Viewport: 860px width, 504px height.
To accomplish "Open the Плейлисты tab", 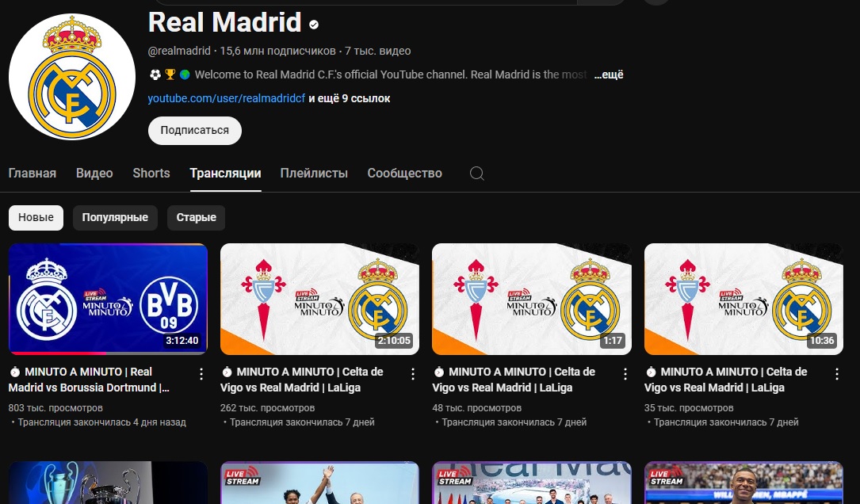I will (x=314, y=174).
